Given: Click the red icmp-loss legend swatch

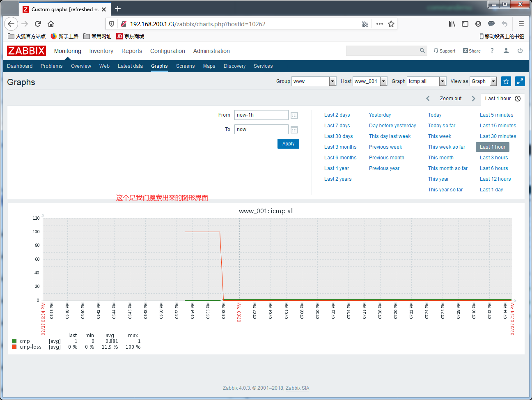Looking at the screenshot, I should pos(14,347).
